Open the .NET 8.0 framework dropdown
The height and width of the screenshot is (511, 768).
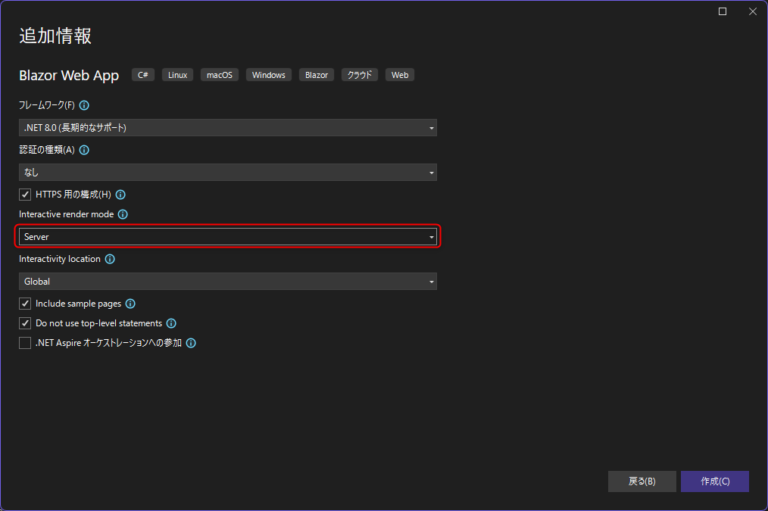point(228,128)
